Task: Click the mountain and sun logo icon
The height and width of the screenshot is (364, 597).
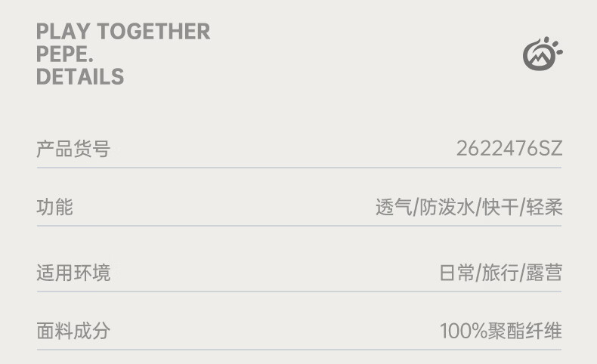Action: click(x=543, y=54)
